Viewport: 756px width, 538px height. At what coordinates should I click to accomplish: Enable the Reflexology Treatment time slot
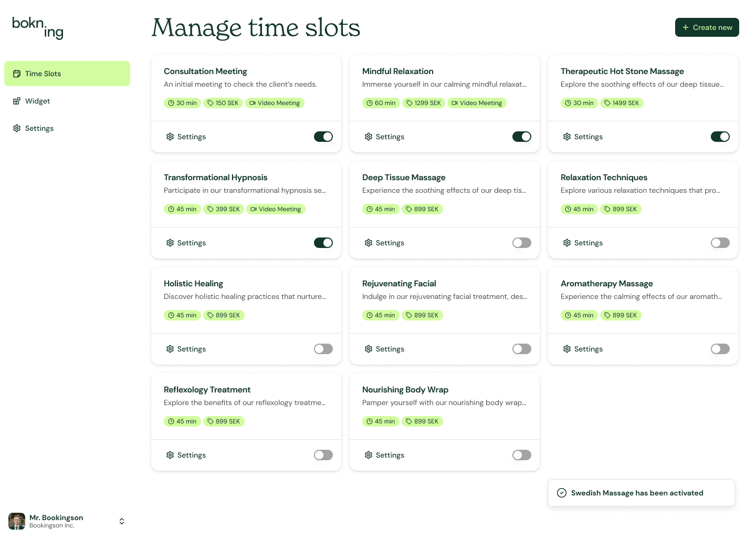coord(323,455)
